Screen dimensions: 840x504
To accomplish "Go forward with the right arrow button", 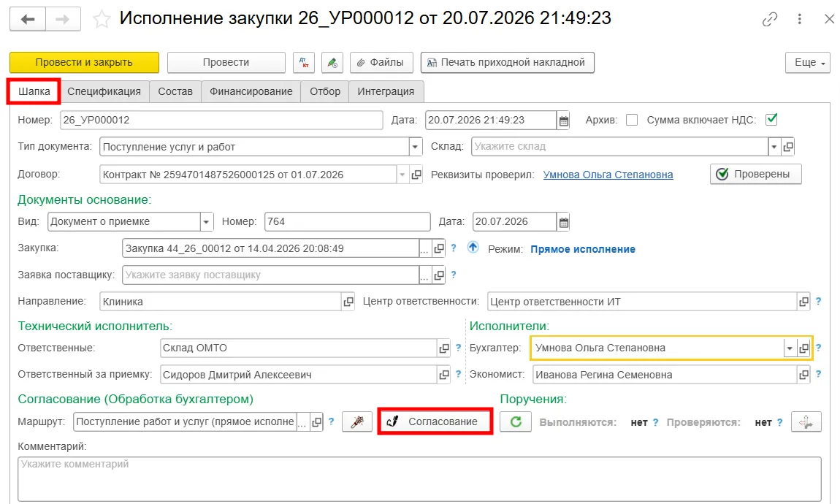I will [x=64, y=19].
